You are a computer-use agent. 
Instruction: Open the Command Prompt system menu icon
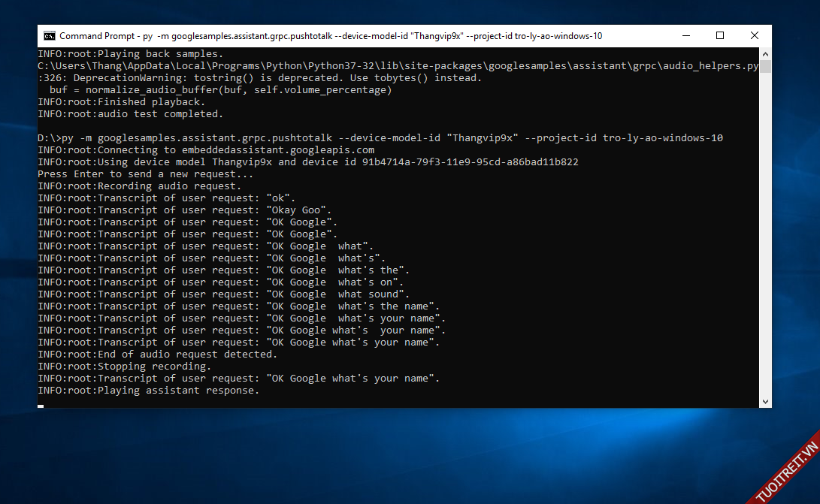pyautogui.click(x=50, y=36)
